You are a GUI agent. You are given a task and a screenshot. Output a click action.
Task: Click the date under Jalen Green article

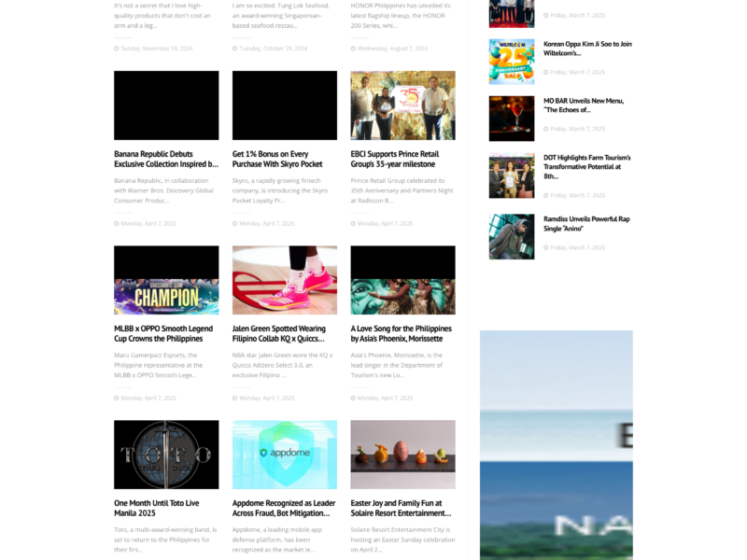tap(263, 399)
